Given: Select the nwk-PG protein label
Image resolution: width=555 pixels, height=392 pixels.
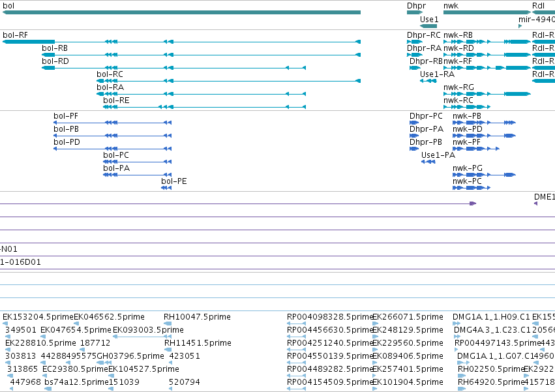Looking at the screenshot, I should point(468,168).
